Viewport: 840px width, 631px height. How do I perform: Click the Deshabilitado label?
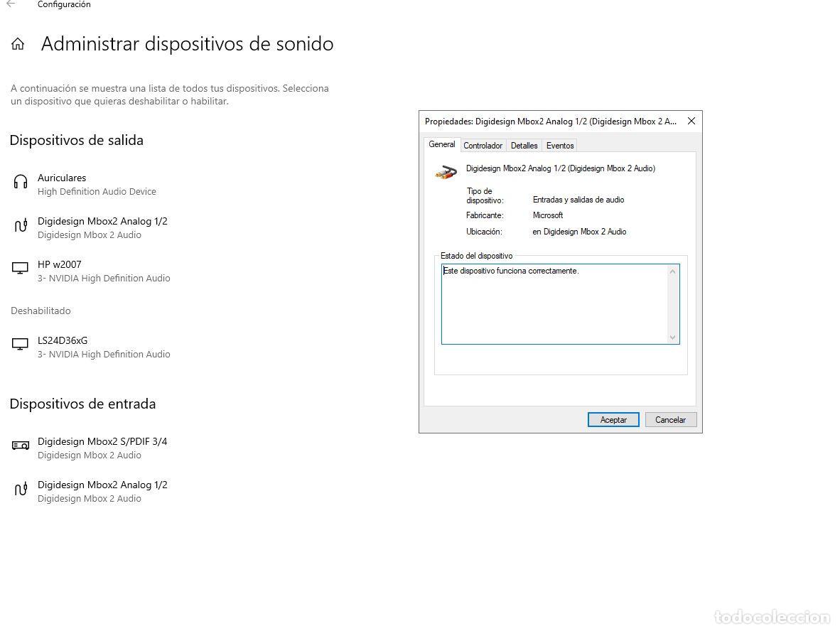point(41,311)
